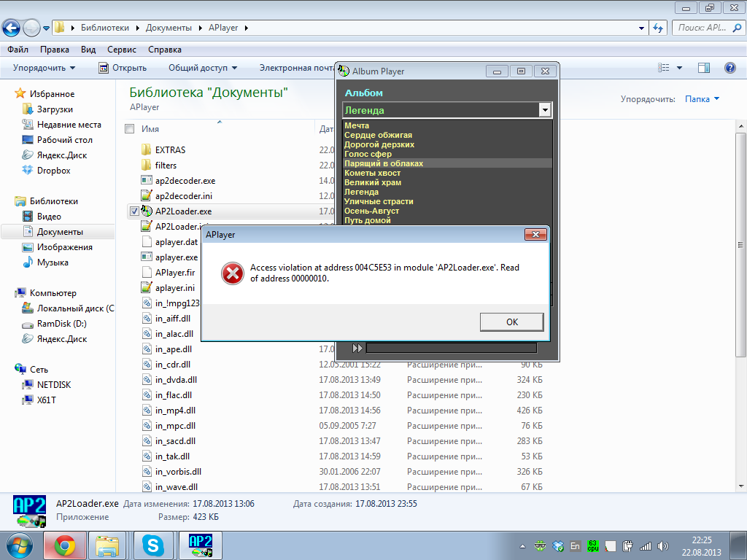Show hidden tray icons arrow
Viewport: 747px width, 560px height.
click(x=522, y=546)
